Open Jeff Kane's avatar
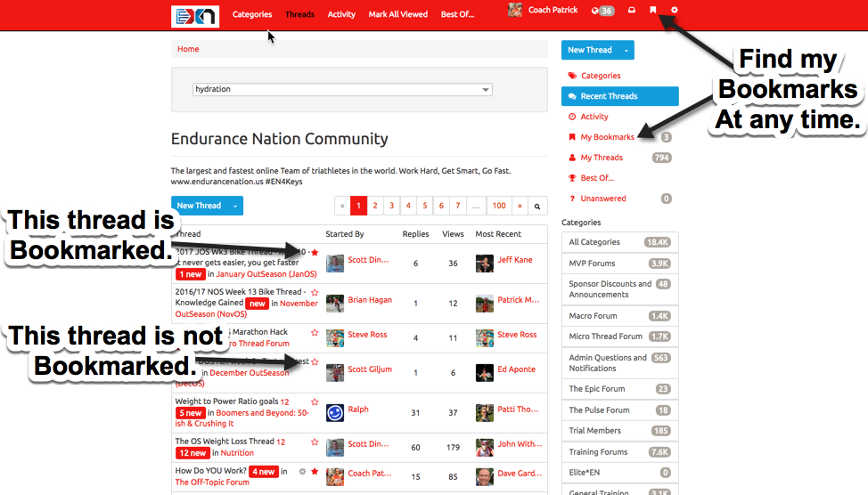This screenshot has width=868, height=495. [485, 264]
